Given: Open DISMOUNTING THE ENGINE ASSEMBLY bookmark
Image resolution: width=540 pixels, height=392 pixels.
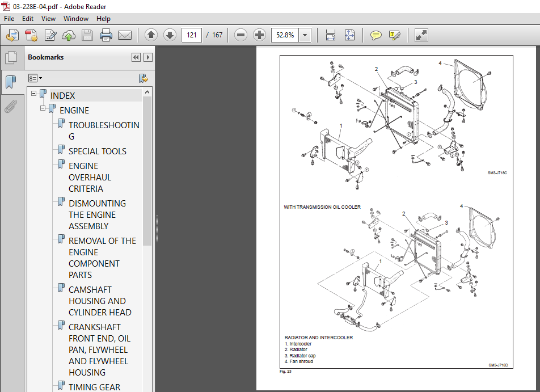Looking at the screenshot, I should tap(97, 214).
